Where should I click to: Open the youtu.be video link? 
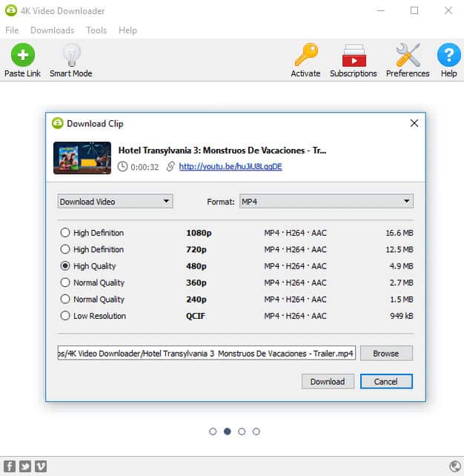[x=231, y=167]
